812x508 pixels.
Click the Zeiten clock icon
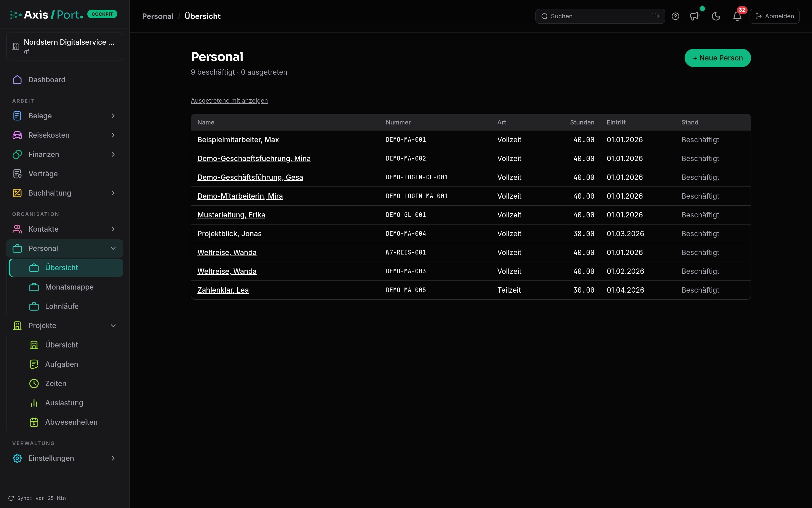(x=34, y=383)
